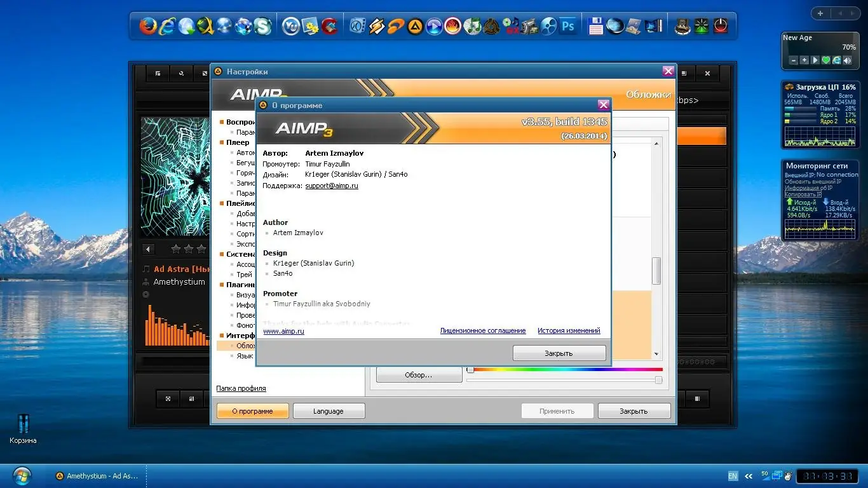Click the support@aimp.ru email link
The height and width of the screenshot is (488, 868).
332,186
